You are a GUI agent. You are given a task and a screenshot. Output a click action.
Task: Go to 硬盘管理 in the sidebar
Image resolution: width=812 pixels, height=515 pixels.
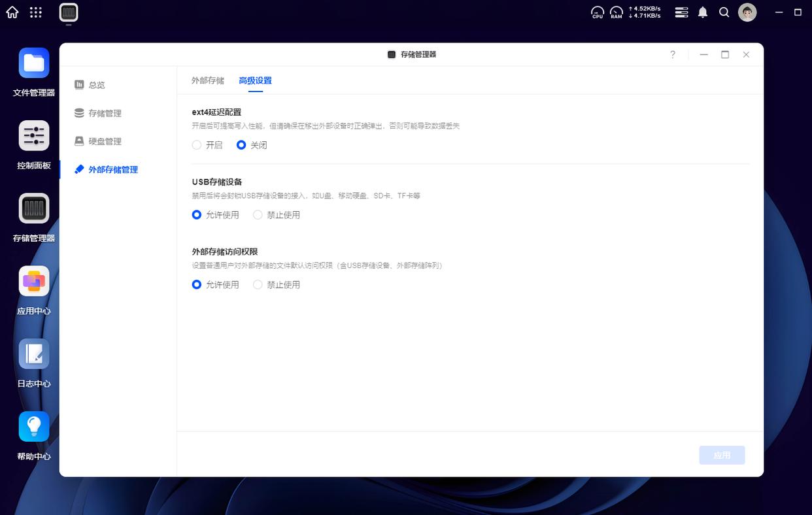point(105,141)
